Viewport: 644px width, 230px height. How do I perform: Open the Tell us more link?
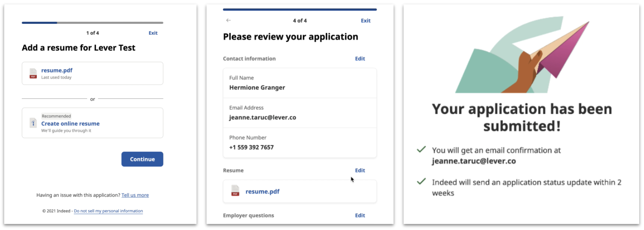coord(135,195)
